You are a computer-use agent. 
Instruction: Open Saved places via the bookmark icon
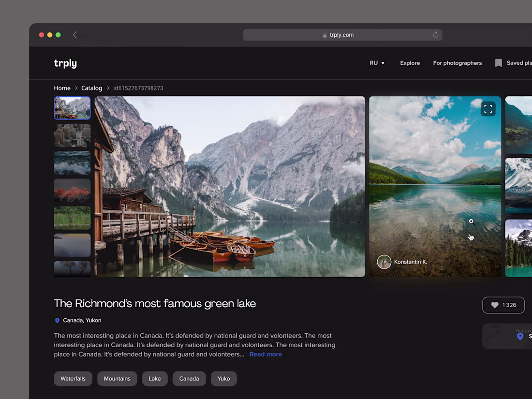(498, 62)
